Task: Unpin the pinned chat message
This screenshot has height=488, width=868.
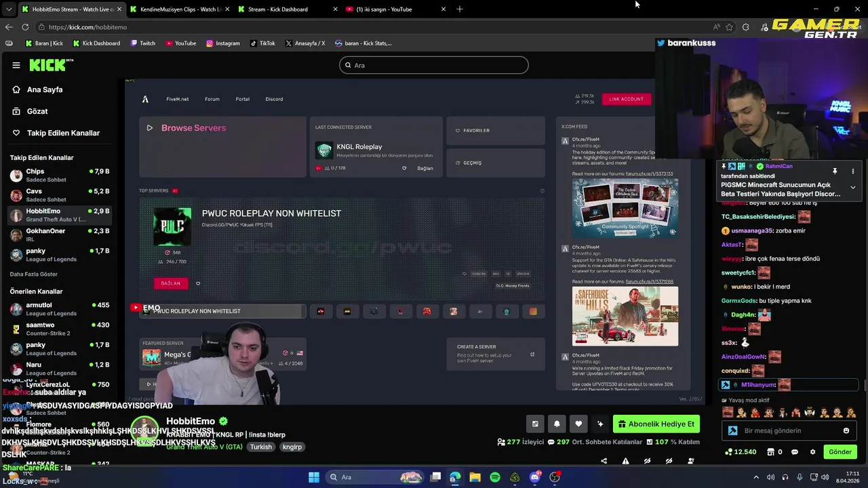Action: point(835,171)
